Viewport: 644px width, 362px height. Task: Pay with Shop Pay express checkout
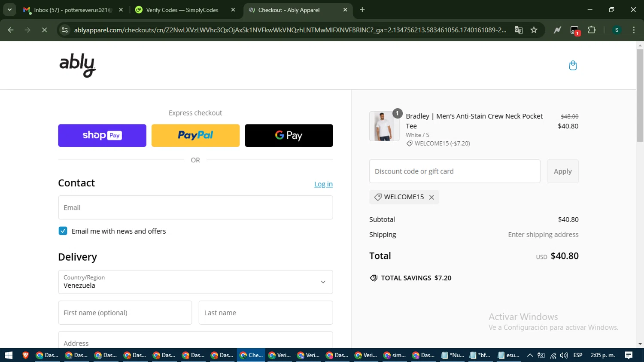point(102,136)
